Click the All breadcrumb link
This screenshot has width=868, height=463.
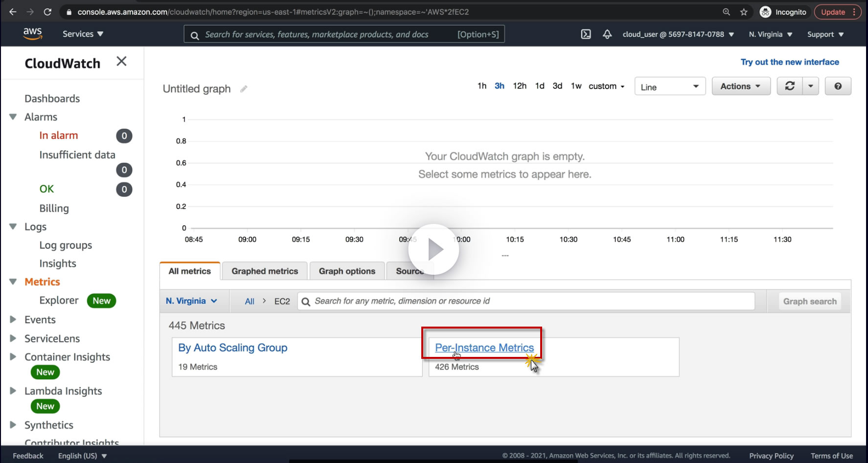click(x=250, y=302)
